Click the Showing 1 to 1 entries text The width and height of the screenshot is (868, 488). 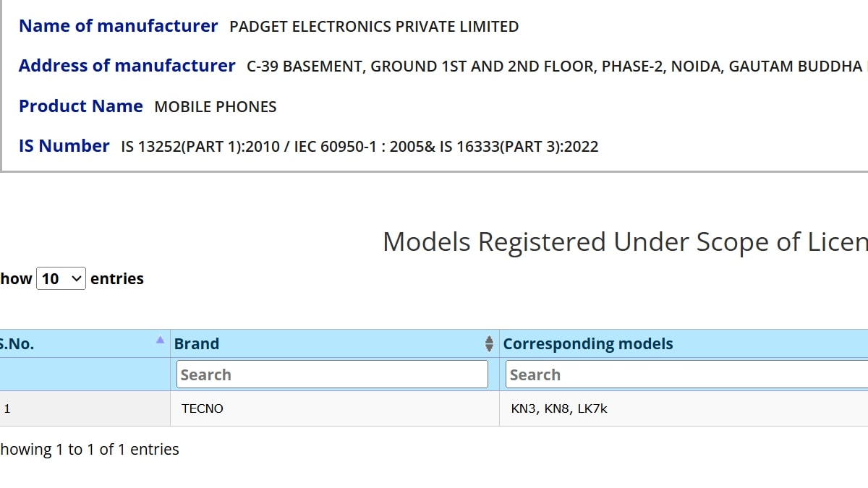click(89, 450)
